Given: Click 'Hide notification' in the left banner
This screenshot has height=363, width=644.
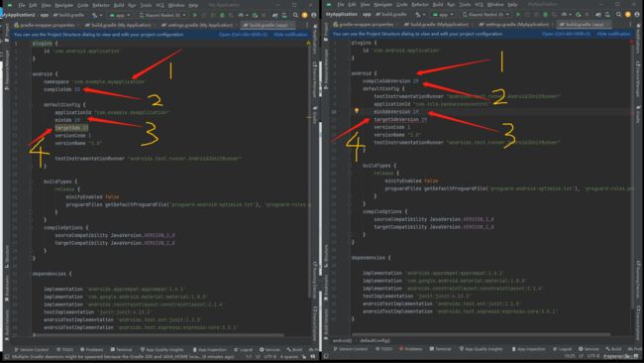Looking at the screenshot, I should coord(290,35).
